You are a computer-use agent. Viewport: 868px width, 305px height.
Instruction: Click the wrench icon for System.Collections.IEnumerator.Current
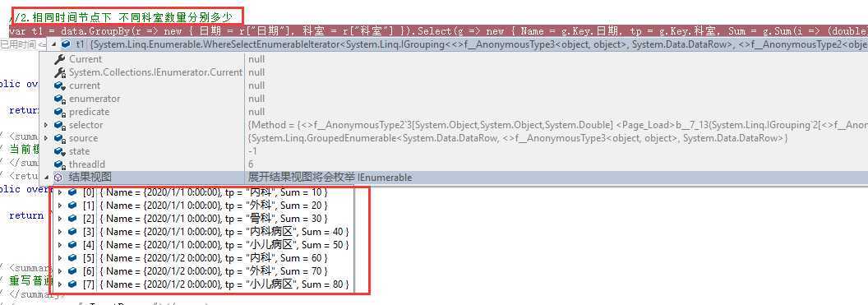(59, 72)
